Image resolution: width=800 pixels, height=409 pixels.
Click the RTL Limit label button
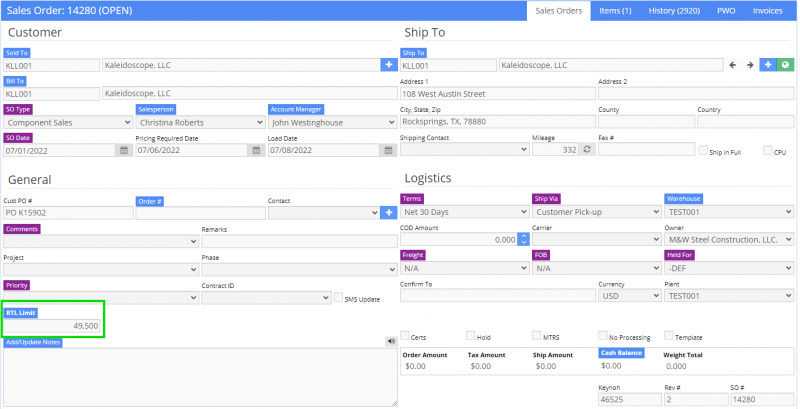pos(24,312)
